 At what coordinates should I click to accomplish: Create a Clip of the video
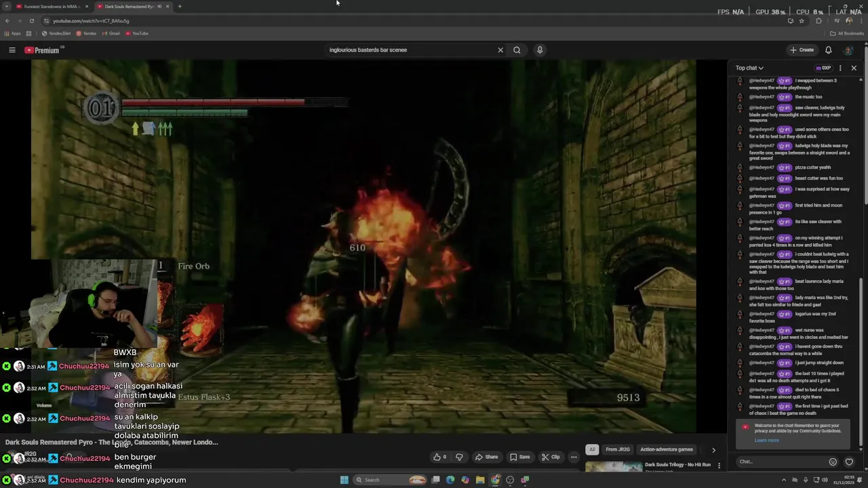coord(551,457)
